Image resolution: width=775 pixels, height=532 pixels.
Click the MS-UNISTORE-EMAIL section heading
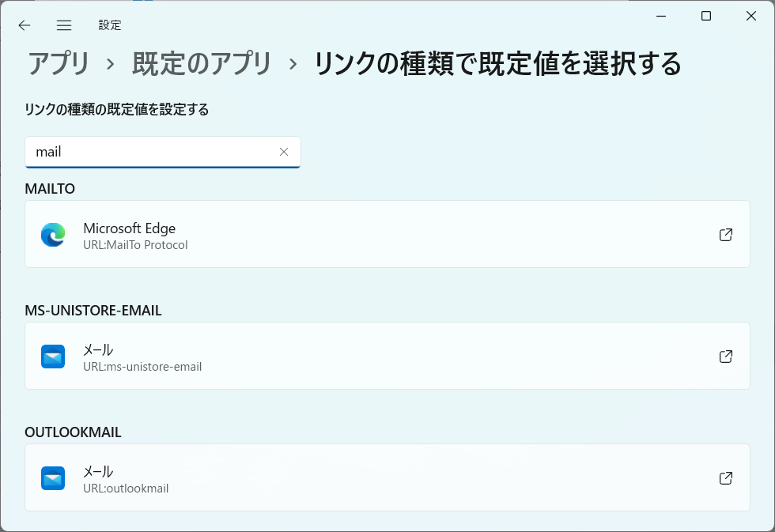(93, 311)
